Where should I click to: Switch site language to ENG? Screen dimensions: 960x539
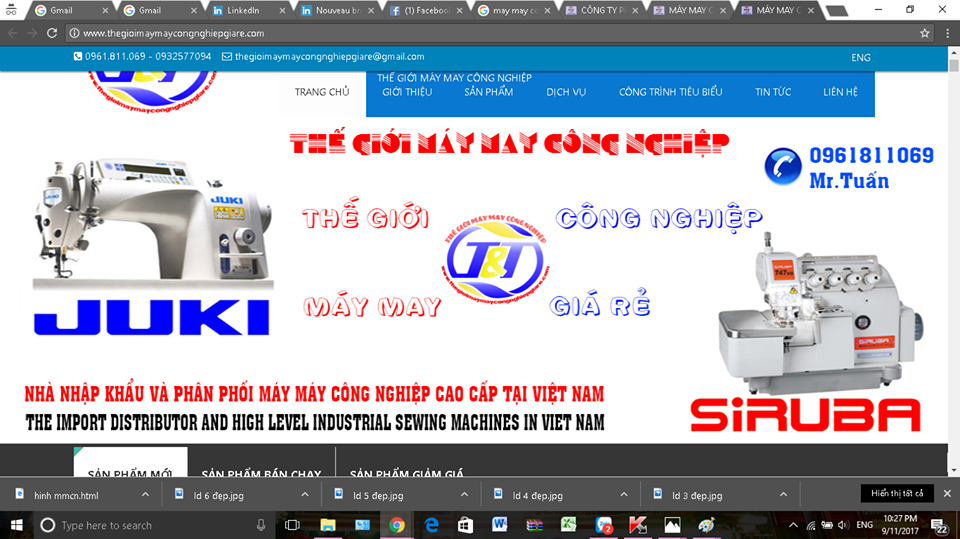[860, 58]
